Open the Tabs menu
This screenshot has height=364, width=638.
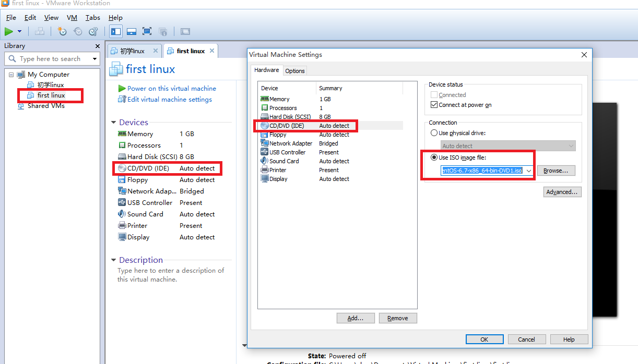(93, 18)
